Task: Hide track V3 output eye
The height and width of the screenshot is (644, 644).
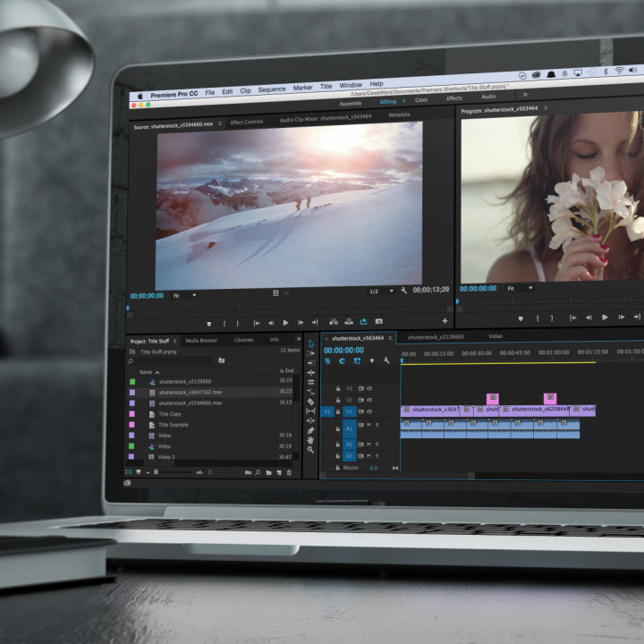Action: (x=369, y=388)
